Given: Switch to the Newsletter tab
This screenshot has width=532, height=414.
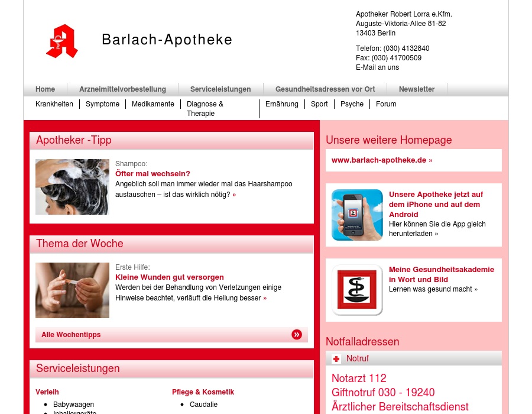Looking at the screenshot, I should pos(417,89).
